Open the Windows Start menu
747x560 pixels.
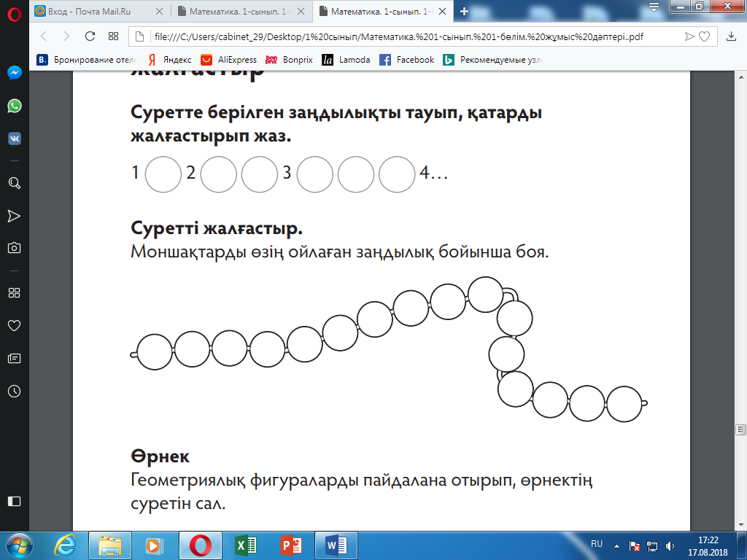(x=19, y=545)
